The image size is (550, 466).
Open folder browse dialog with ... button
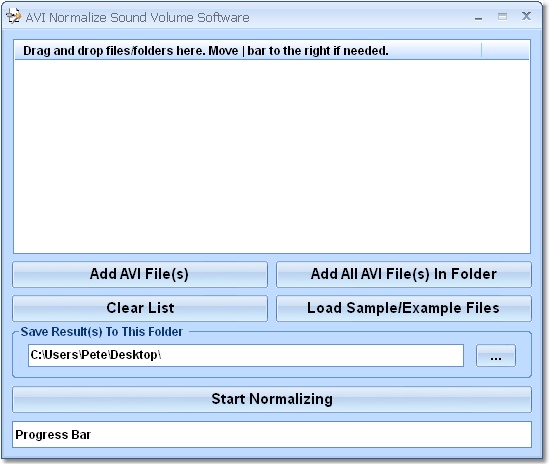pos(496,356)
